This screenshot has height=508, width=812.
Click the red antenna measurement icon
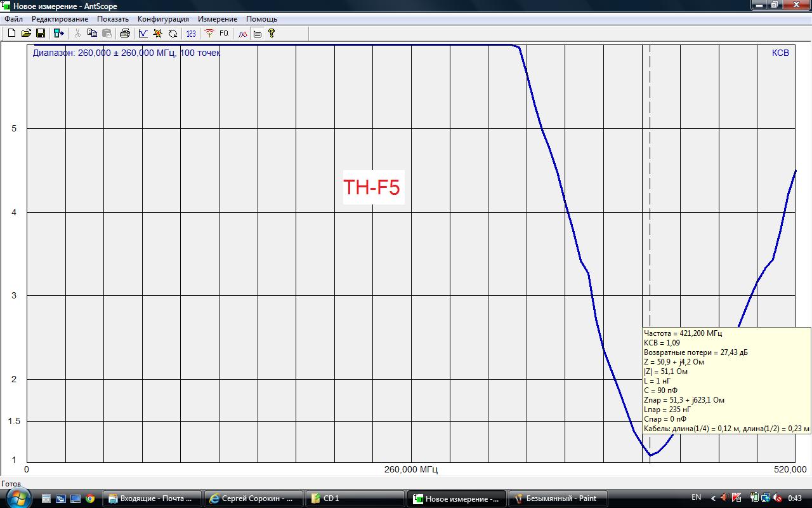pyautogui.click(x=209, y=33)
